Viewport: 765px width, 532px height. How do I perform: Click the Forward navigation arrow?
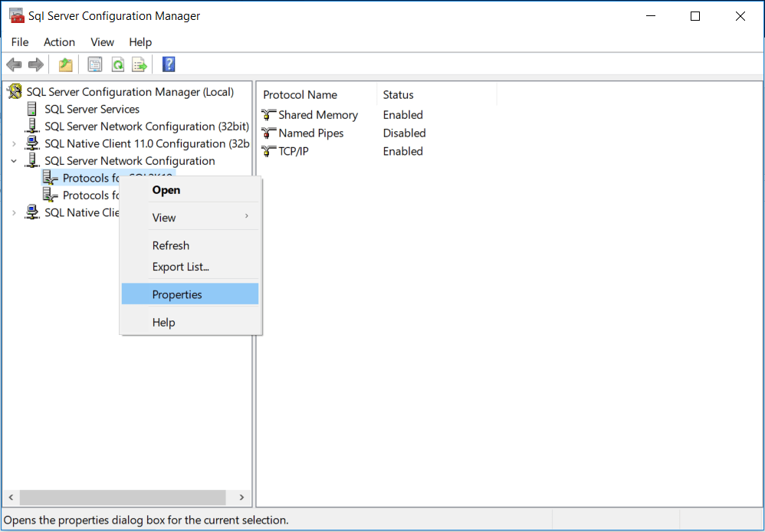tap(35, 64)
